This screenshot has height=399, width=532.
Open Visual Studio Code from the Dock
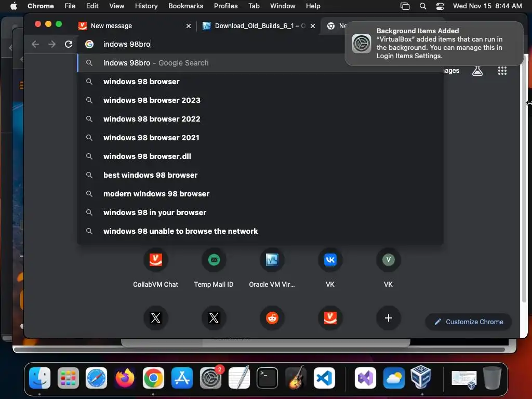(x=324, y=378)
